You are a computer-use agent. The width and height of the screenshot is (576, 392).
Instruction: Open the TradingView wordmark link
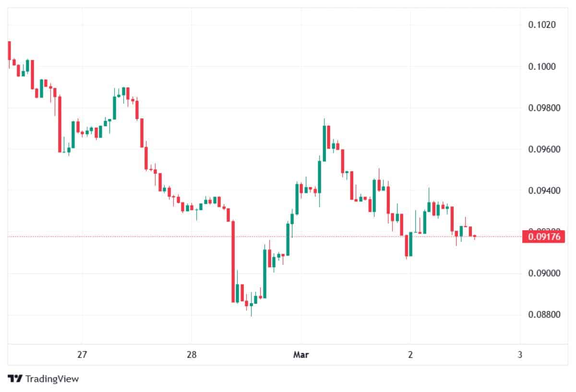tap(52, 379)
